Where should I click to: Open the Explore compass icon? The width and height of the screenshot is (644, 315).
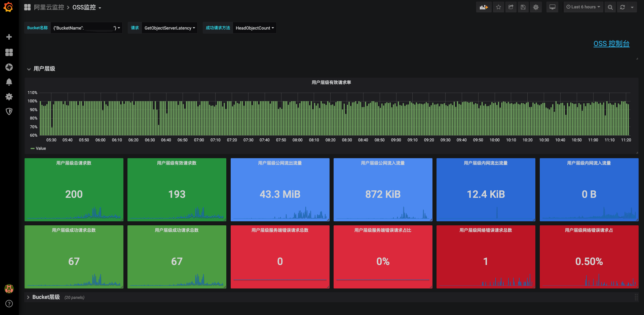pyautogui.click(x=9, y=67)
